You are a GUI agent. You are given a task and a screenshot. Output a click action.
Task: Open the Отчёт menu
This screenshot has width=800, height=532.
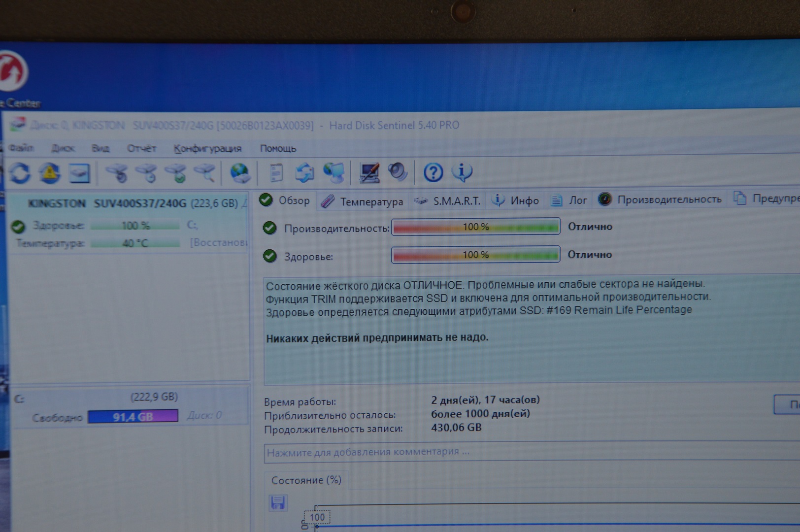(x=141, y=148)
